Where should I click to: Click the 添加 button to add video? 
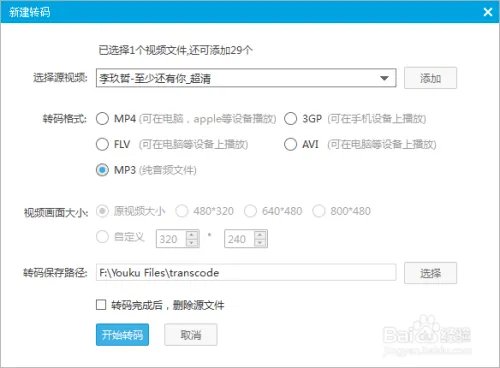430,78
